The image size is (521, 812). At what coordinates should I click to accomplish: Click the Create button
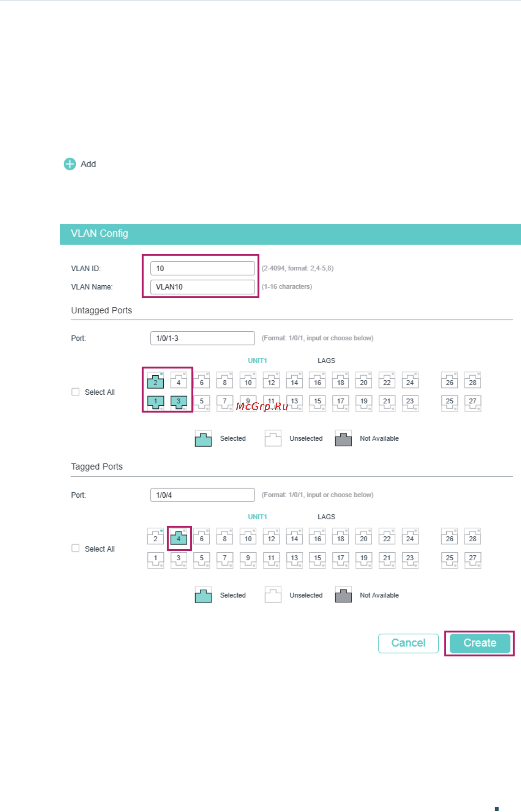[480, 643]
